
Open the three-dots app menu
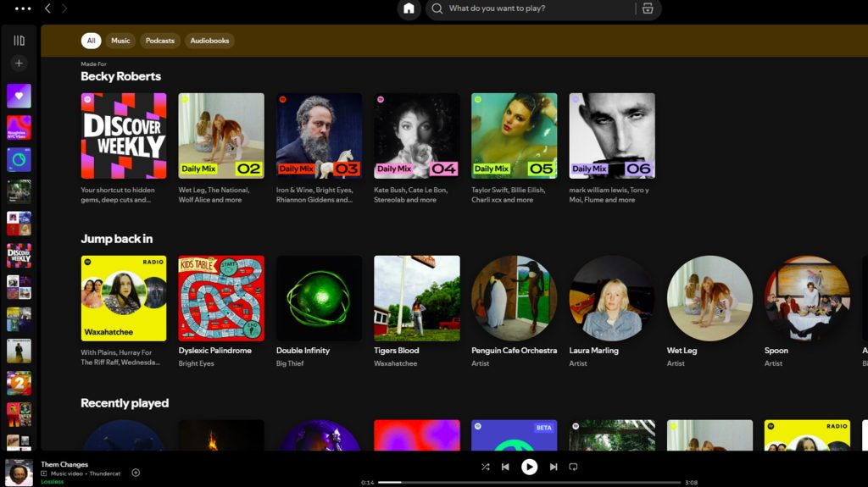coord(23,8)
